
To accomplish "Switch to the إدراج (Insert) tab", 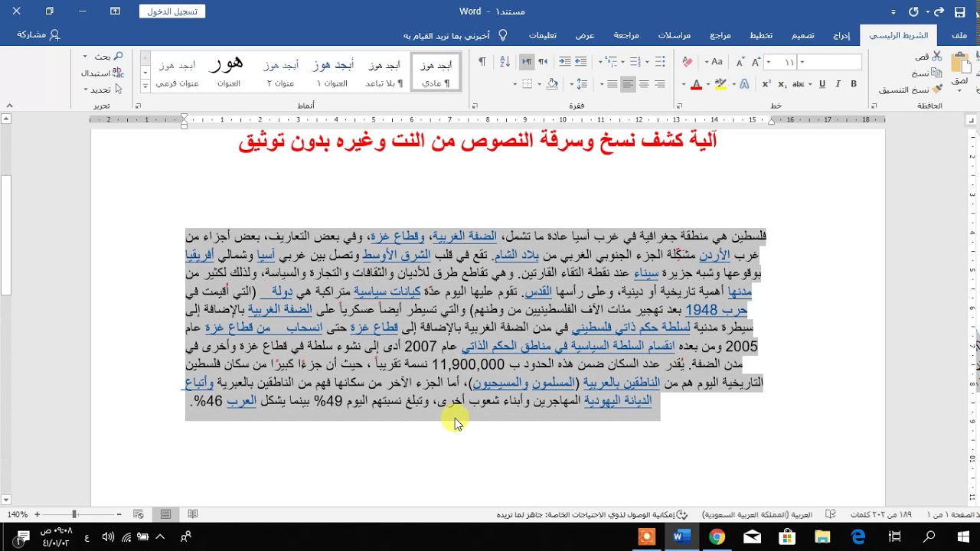I will point(841,35).
